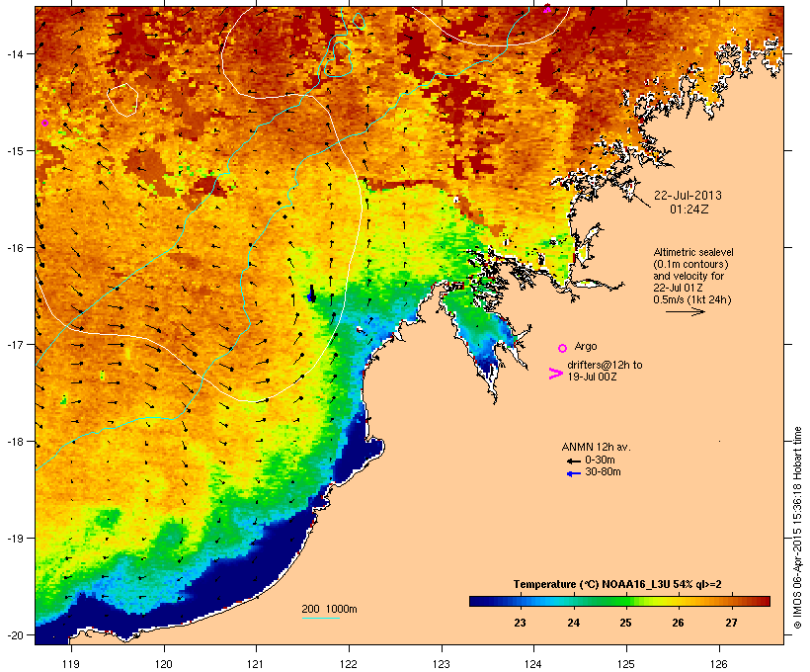The height and width of the screenshot is (672, 810).
Task: Click the longitude axis label 126
Action: (x=718, y=664)
